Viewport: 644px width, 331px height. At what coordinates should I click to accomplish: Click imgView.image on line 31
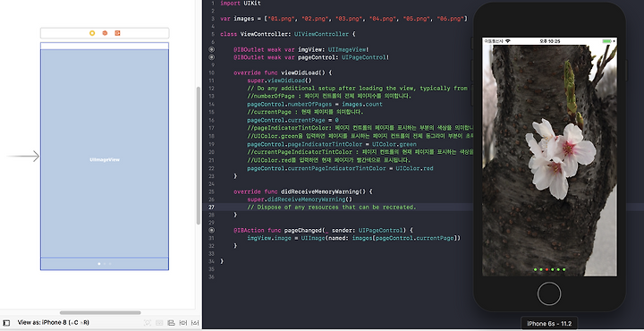(x=268, y=238)
